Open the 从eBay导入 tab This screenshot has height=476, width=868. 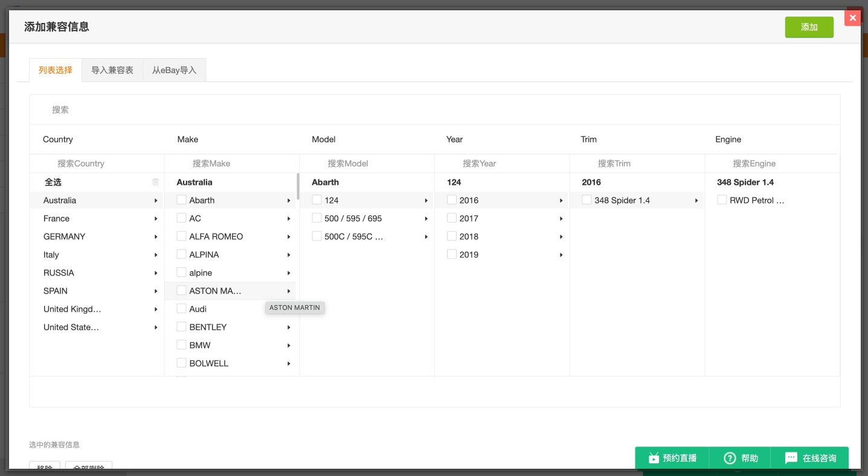(x=175, y=70)
